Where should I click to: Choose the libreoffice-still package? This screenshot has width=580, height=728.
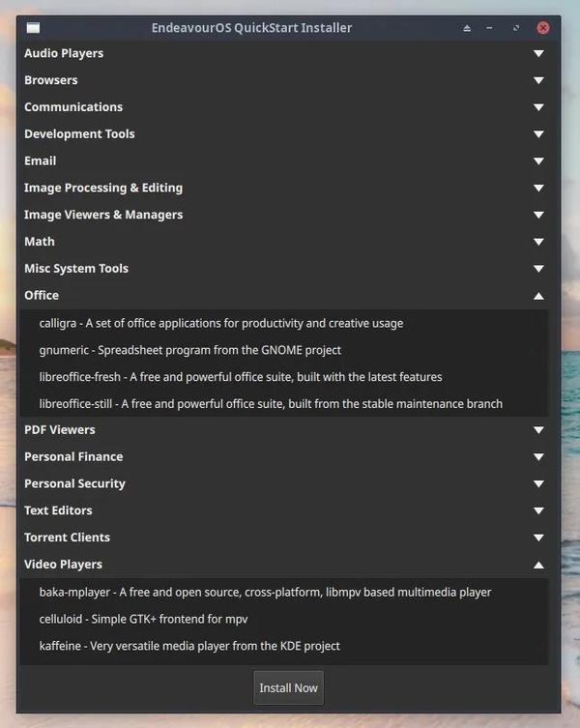pyautogui.click(x=271, y=404)
